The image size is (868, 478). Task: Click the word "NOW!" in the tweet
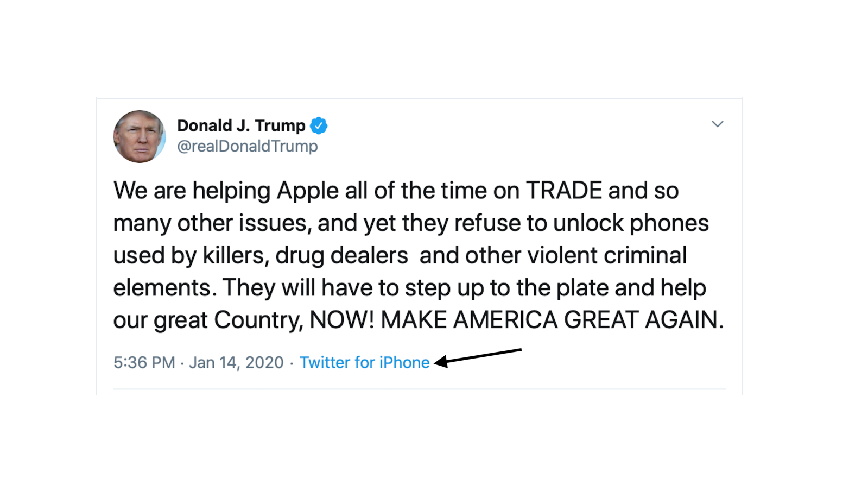[x=341, y=320]
